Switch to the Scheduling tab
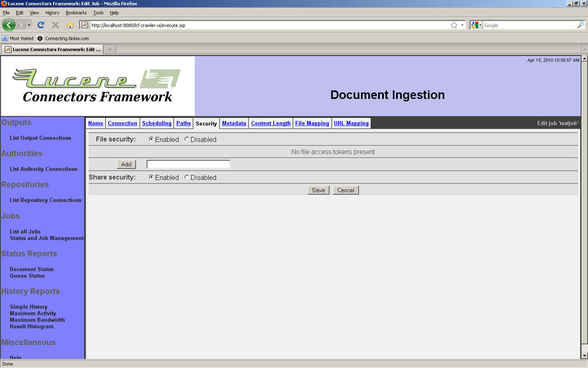Screen dimensions: 588x368 point(156,123)
